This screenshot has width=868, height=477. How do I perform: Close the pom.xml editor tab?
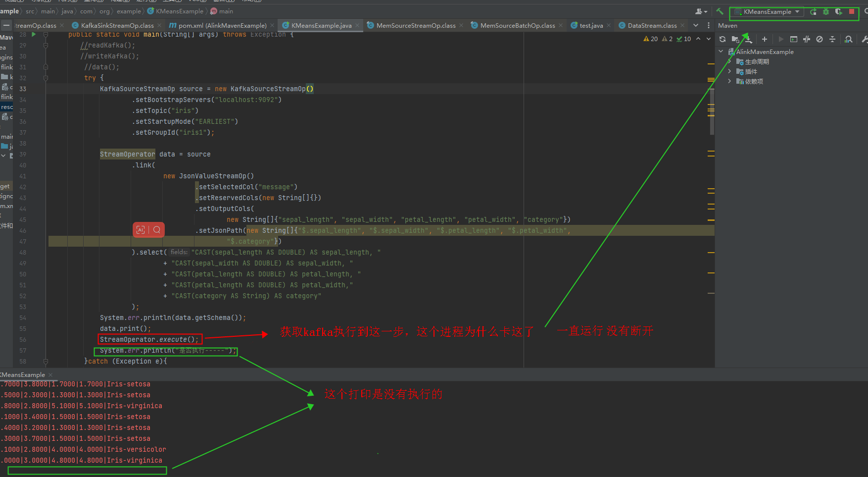tap(273, 25)
